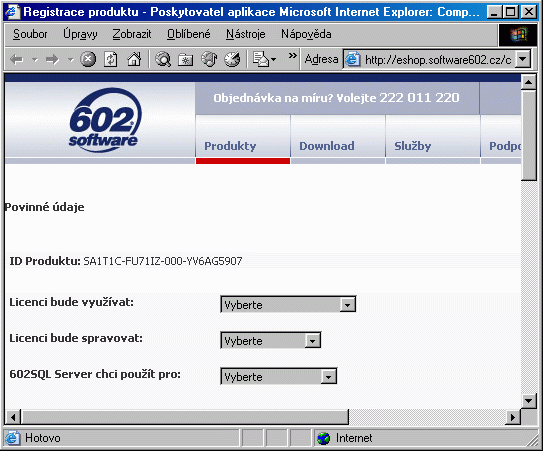Click the Internet Explorer title bar icon
The height and width of the screenshot is (451, 543).
[12, 12]
